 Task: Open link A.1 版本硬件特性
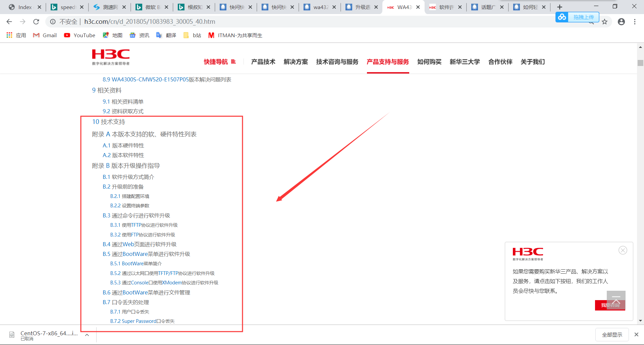(123, 145)
